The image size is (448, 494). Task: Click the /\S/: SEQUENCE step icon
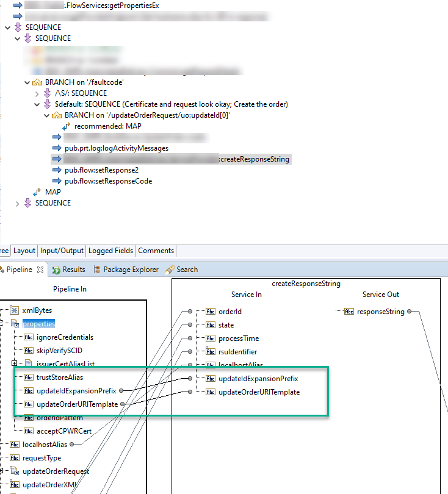(x=47, y=93)
